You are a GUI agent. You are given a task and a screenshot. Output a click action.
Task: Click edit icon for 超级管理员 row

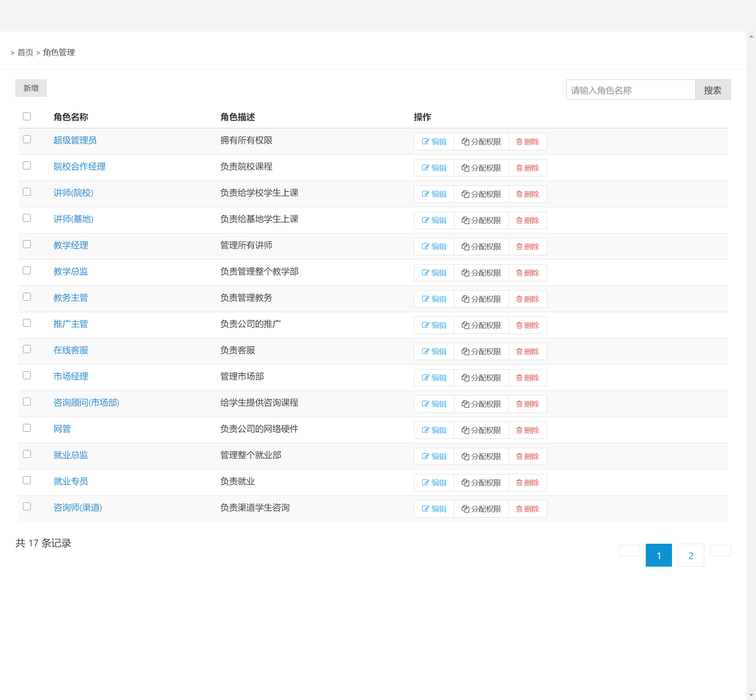[425, 142]
